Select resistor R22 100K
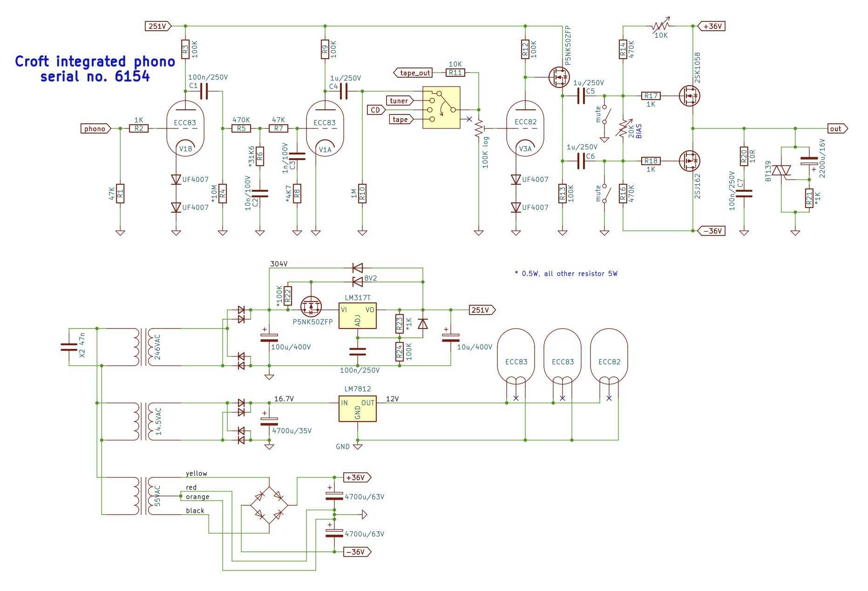 (288, 296)
